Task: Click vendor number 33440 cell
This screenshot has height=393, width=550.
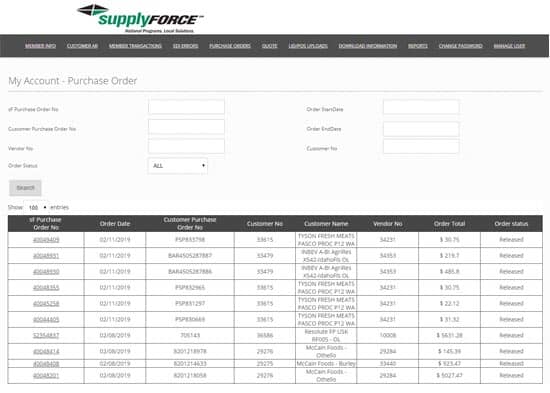Action: 388,364
